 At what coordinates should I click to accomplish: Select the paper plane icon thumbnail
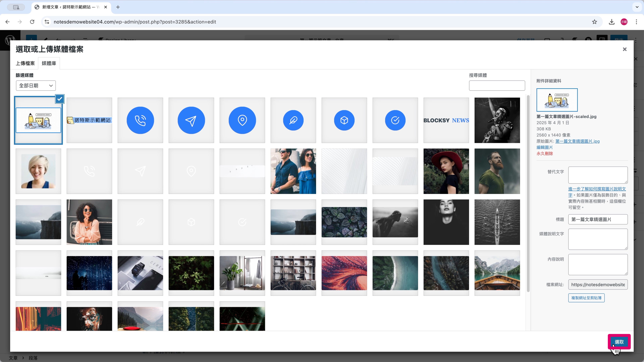[191, 120]
